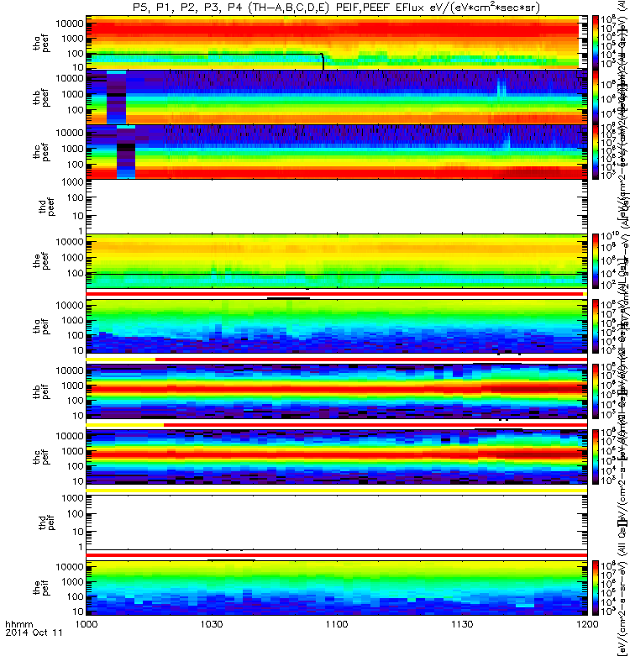Select the 'thc peef' panel label
The height and width of the screenshot is (672, 630).
click(41, 152)
